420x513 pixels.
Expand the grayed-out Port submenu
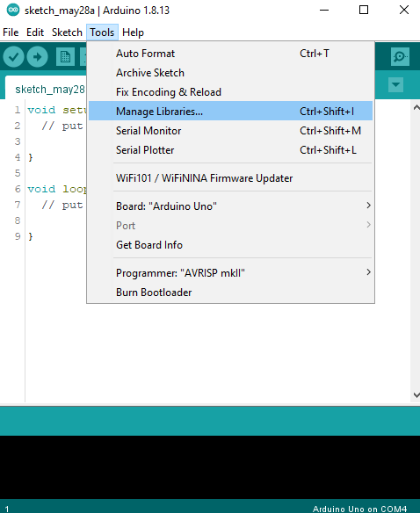(x=230, y=226)
